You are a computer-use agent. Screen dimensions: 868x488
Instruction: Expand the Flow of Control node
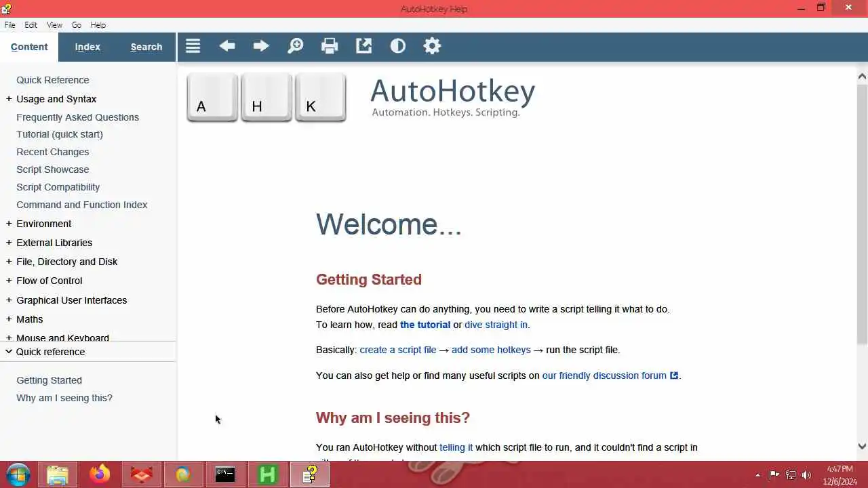click(x=9, y=281)
